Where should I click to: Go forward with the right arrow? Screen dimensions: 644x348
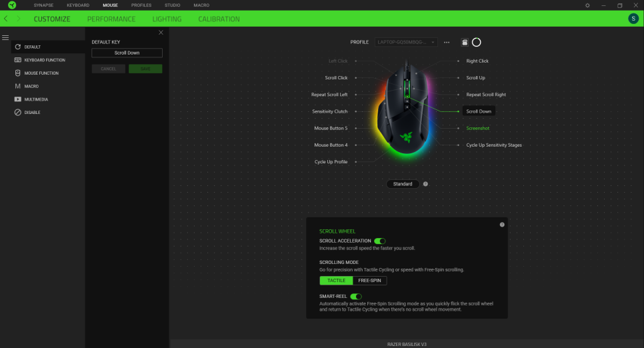tap(19, 19)
